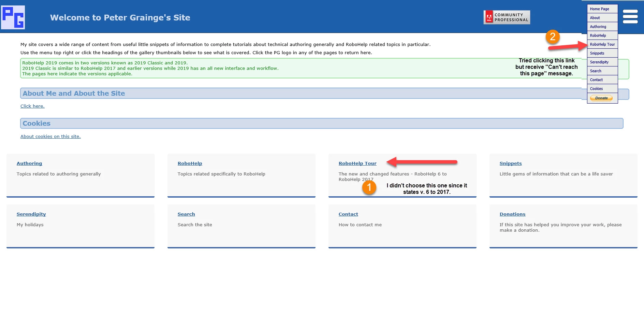The height and width of the screenshot is (322, 644).
Task: Follow the 'Click here.' link
Action: [x=32, y=106]
